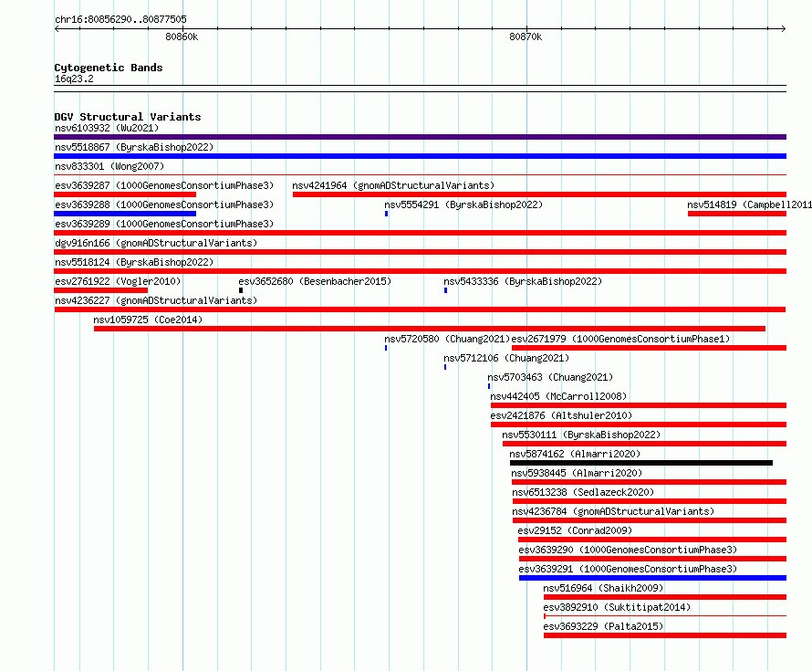The width and height of the screenshot is (812, 671).
Task: Click the 80860k ruler label
Action: coord(182,37)
